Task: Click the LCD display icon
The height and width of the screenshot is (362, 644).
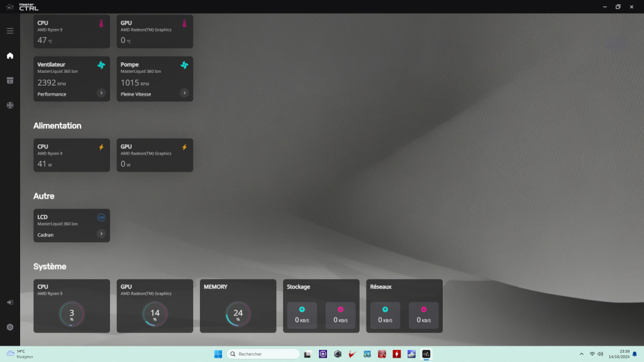Action: 101,217
